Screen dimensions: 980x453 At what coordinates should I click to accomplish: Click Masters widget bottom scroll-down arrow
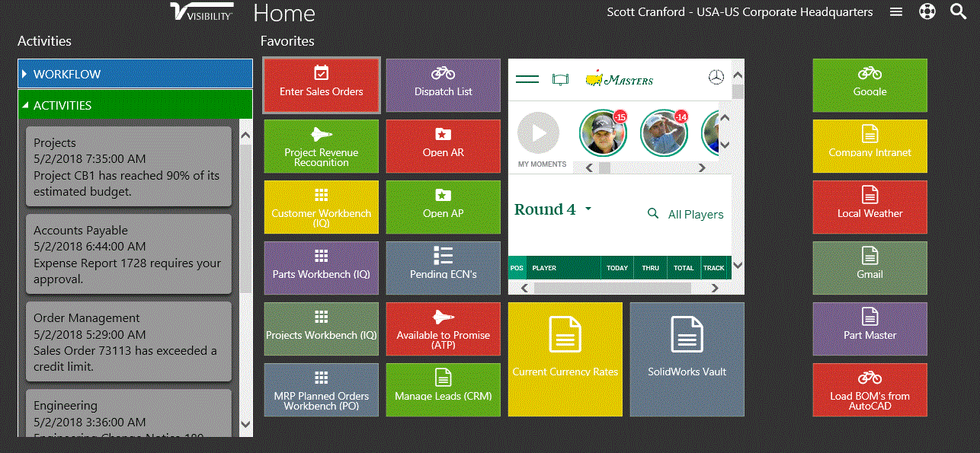coord(738,266)
